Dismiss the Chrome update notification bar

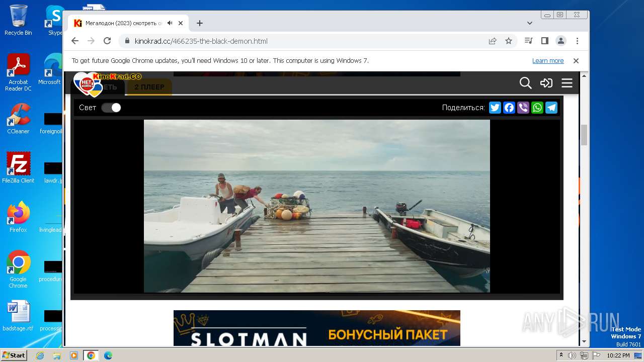[576, 61]
